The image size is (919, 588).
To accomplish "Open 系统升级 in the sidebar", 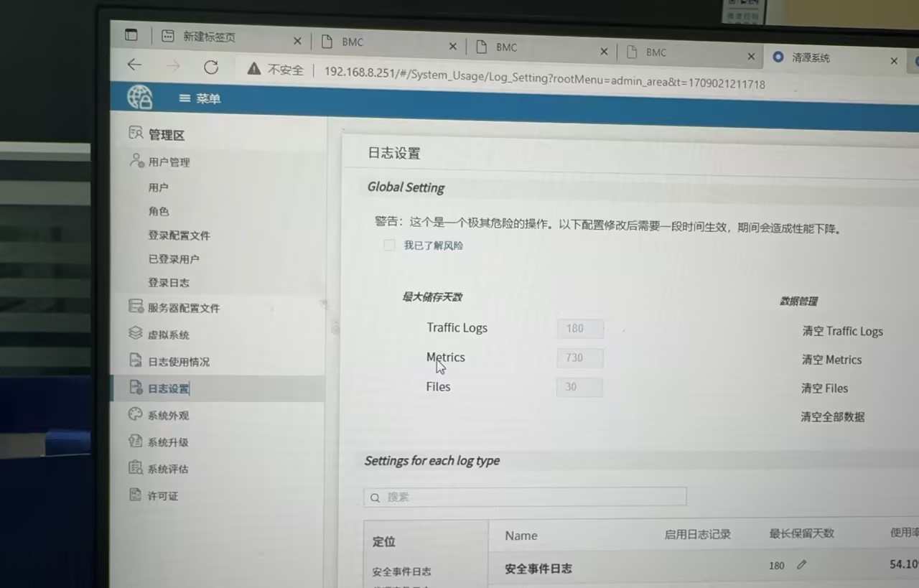I will pyautogui.click(x=168, y=442).
